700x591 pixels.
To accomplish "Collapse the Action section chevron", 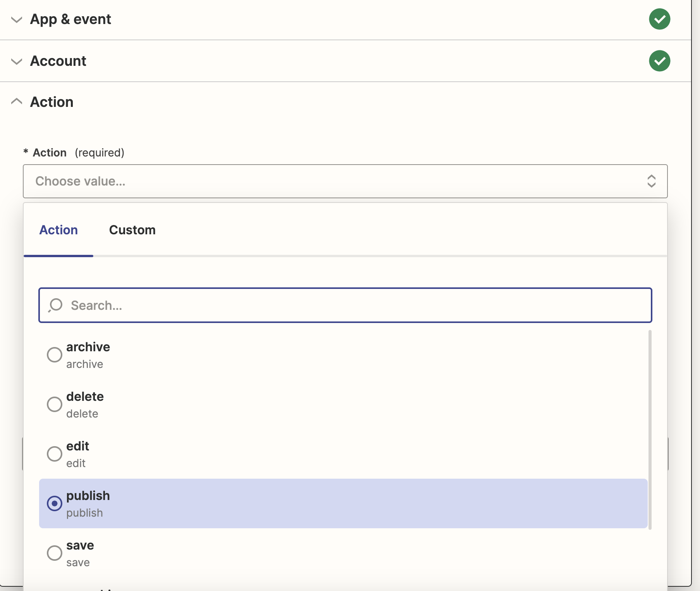I will click(17, 101).
